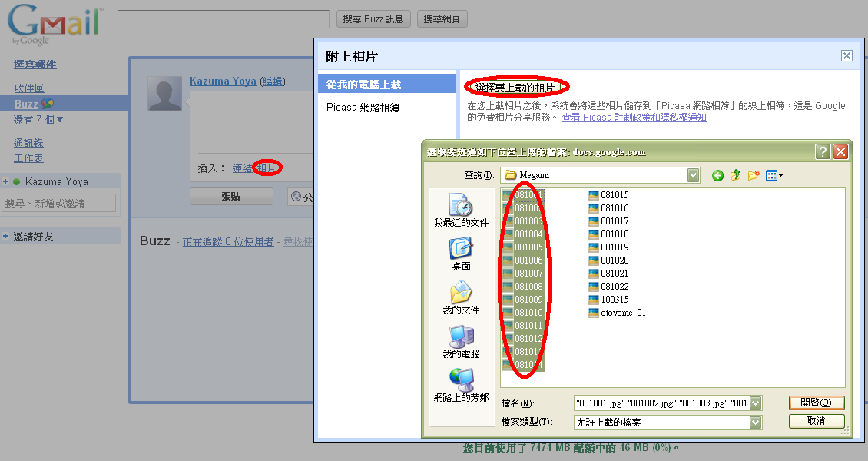Image resolution: width=868 pixels, height=461 pixels.
Task: Select image file 081008
Action: point(522,286)
